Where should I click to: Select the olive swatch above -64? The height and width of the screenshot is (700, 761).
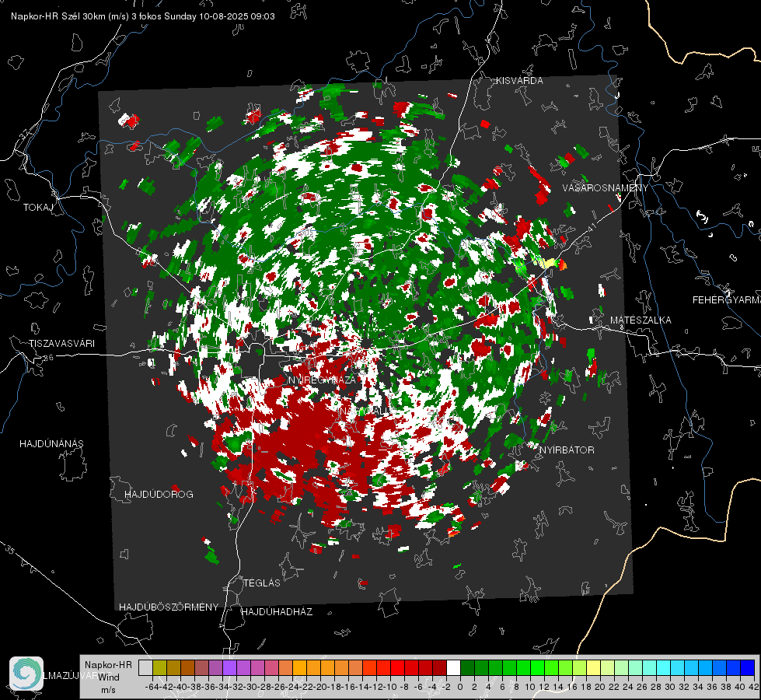pyautogui.click(x=159, y=667)
